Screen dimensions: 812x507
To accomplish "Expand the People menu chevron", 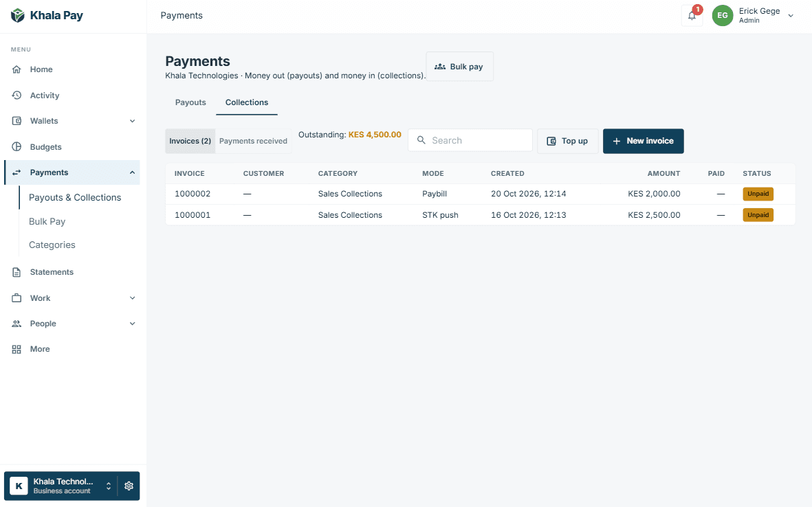I will pos(133,324).
